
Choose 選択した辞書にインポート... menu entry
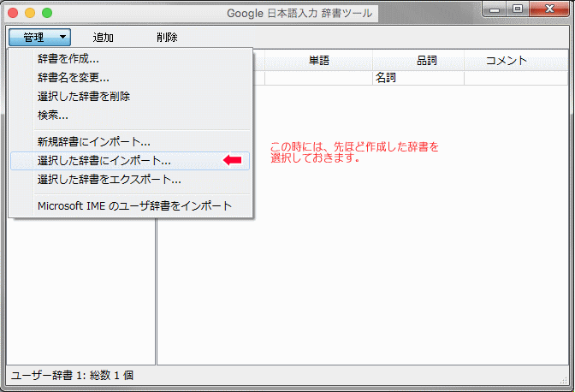(x=130, y=161)
